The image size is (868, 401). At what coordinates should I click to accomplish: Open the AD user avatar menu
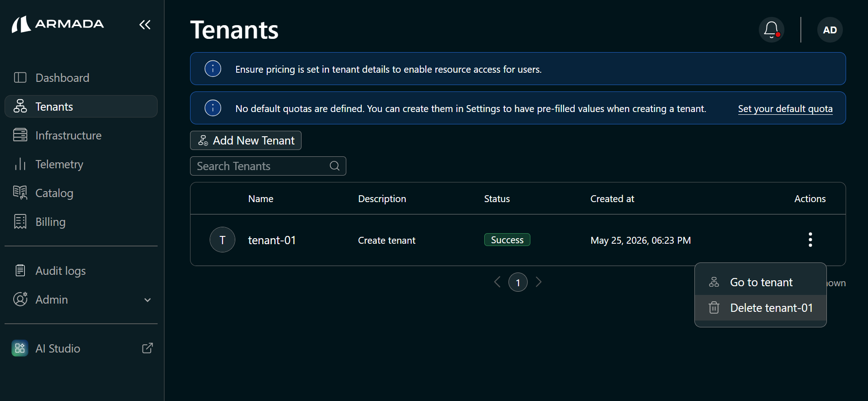point(830,30)
